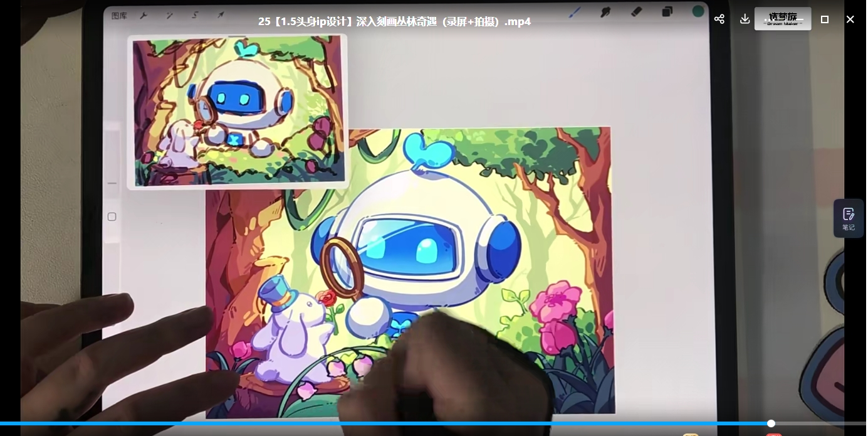Select the Procreate Brush tool
The image size is (868, 436).
tap(575, 12)
